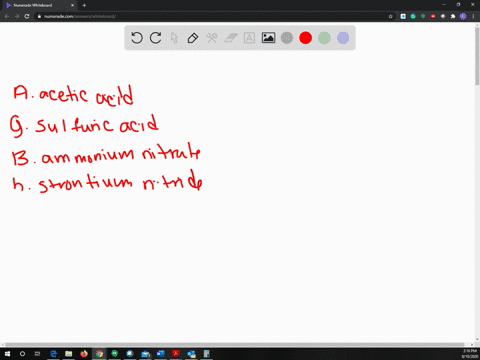Open the Chrome three-dot menu
Screen dimensions: 480x360
pyautogui.click(x=473, y=16)
